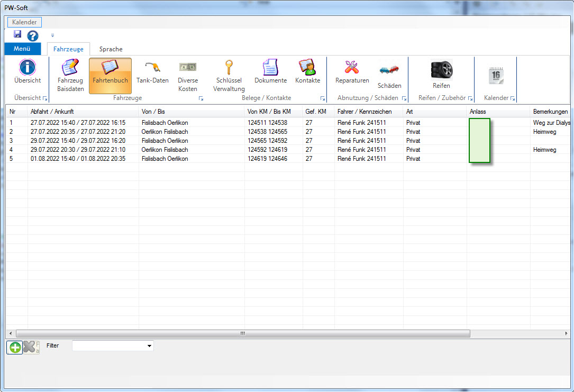Click the green add entry button
Image resolution: width=574 pixels, height=392 pixels.
click(x=15, y=347)
